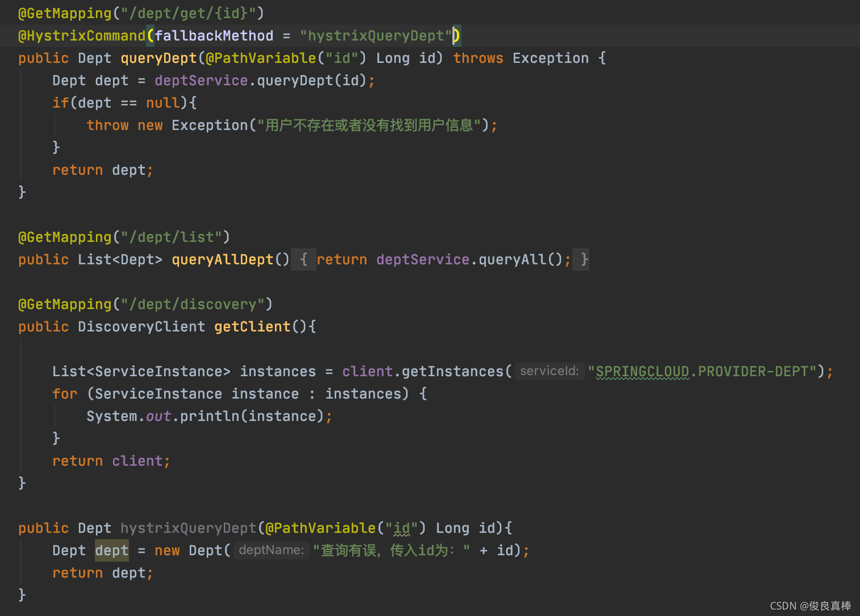Click the deptName parameter hint
This screenshot has height=616, width=860.
pos(271,550)
